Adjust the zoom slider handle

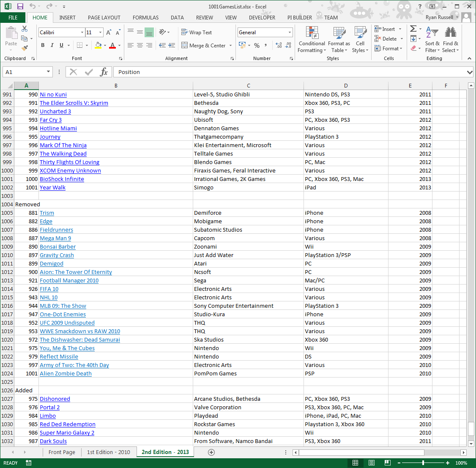click(x=423, y=463)
